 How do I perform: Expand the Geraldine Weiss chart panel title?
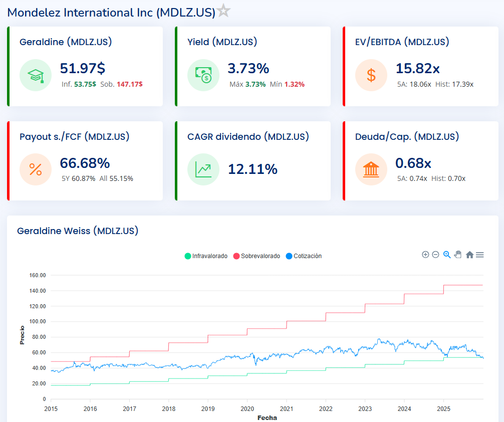click(78, 231)
